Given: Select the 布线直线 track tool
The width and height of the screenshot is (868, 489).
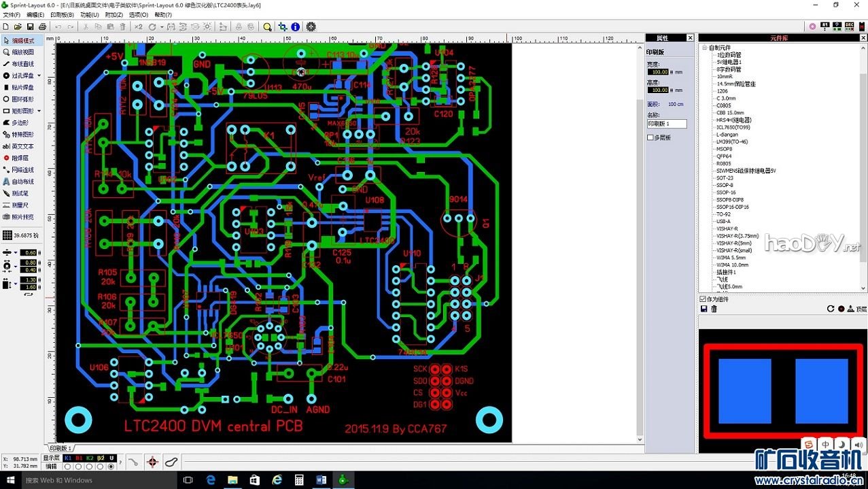Looking at the screenshot, I should 22,64.
